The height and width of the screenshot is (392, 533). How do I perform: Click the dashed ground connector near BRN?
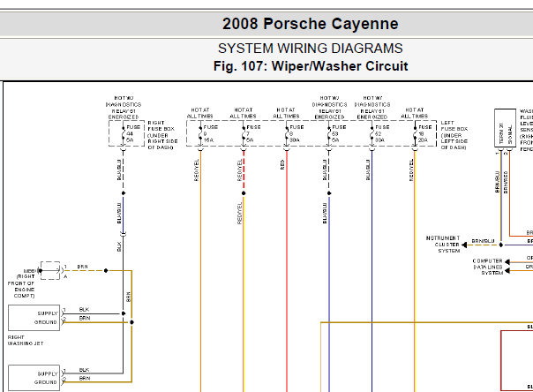(50, 271)
